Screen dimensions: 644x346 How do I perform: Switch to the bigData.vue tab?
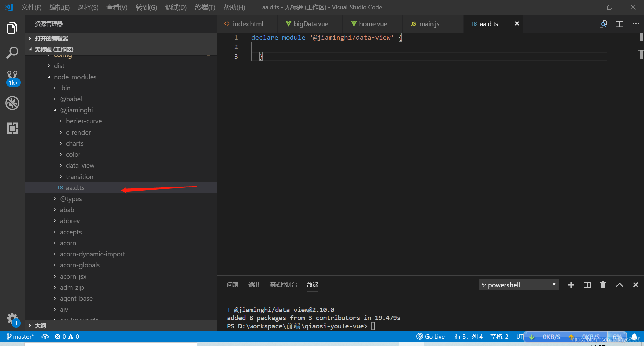pos(310,24)
